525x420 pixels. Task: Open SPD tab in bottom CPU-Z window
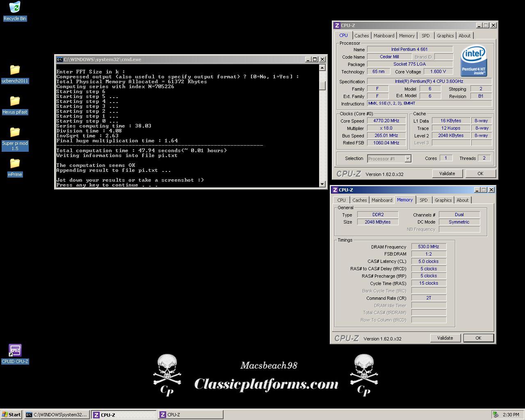[x=424, y=200]
